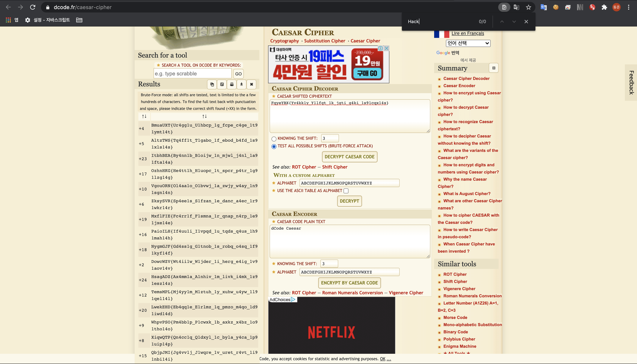Image resolution: width=637 pixels, height=364 pixels.
Task: Bookmark this page with the star icon
Action: (528, 7)
